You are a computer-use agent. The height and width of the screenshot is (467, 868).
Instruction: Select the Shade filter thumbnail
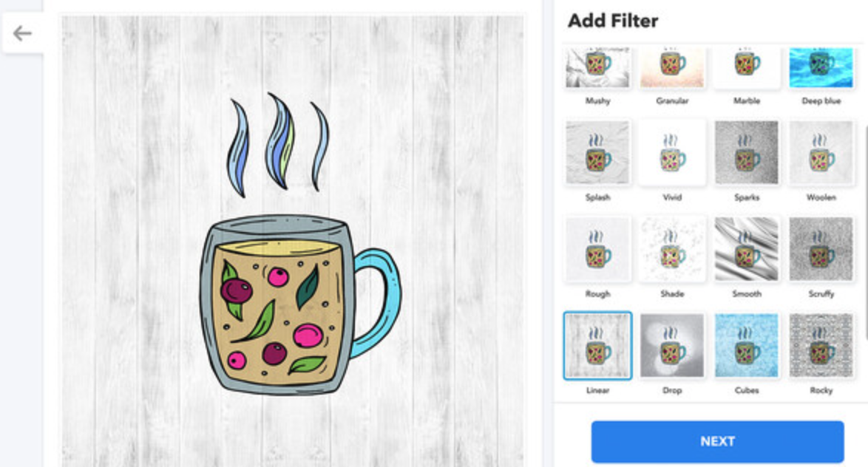click(672, 249)
